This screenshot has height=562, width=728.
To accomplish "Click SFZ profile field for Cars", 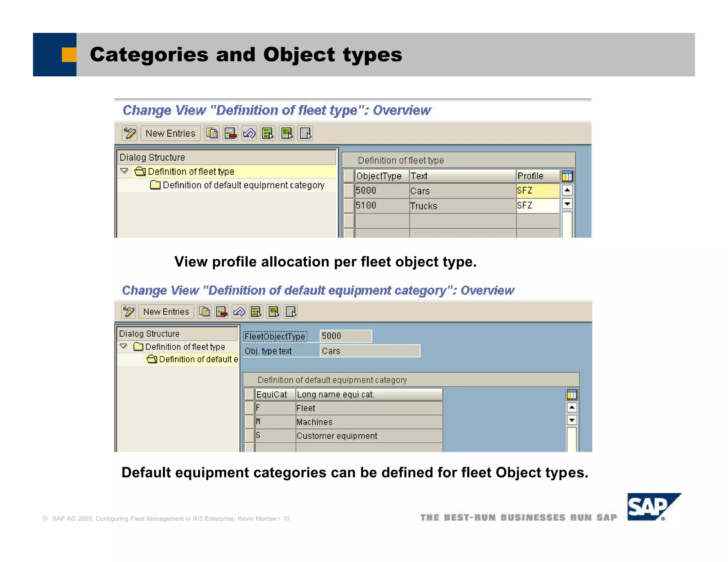I will (537, 191).
